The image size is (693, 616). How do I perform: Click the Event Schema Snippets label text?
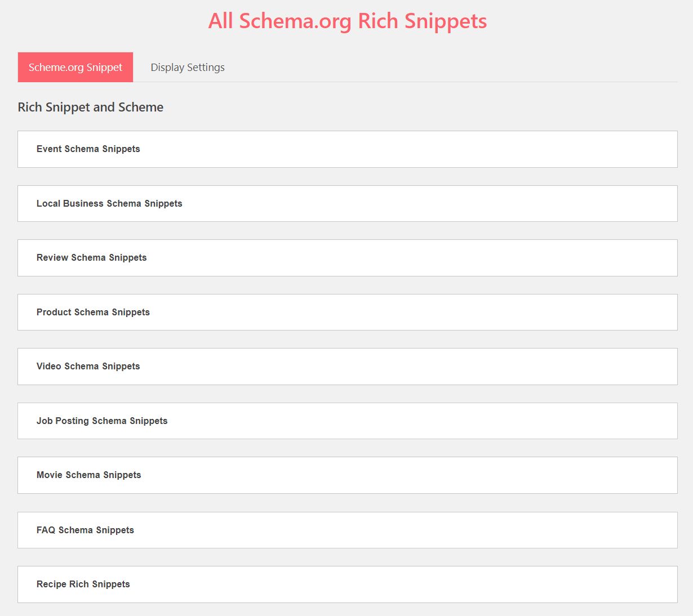tap(88, 149)
